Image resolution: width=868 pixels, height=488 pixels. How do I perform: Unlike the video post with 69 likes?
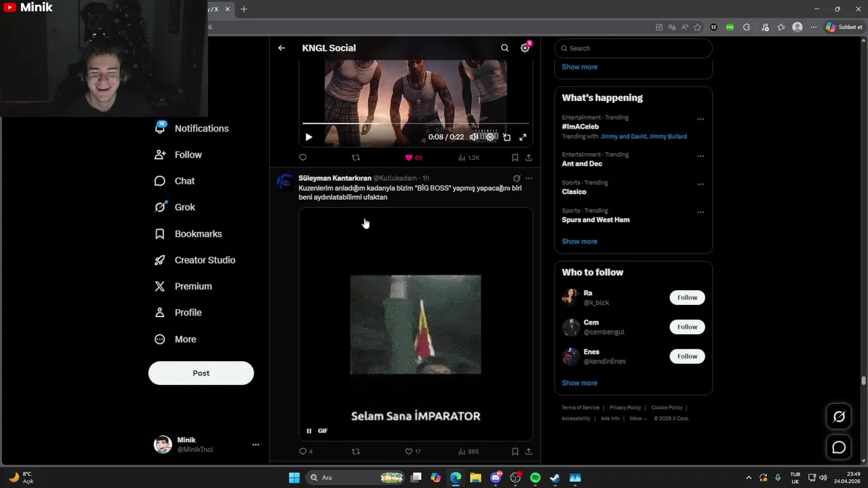click(413, 157)
